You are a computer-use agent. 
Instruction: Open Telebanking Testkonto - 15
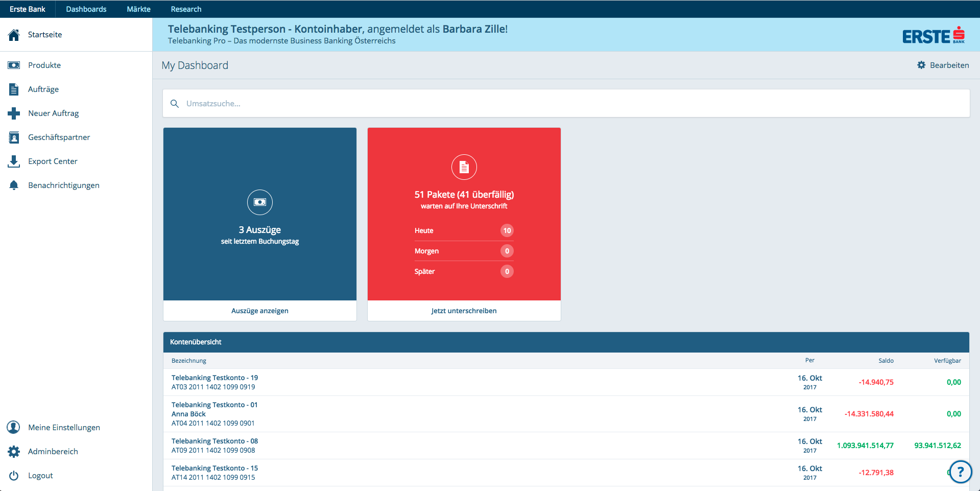point(214,469)
